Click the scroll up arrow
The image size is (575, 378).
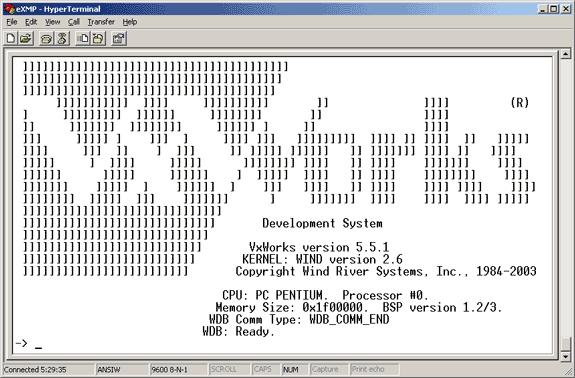pos(565,54)
